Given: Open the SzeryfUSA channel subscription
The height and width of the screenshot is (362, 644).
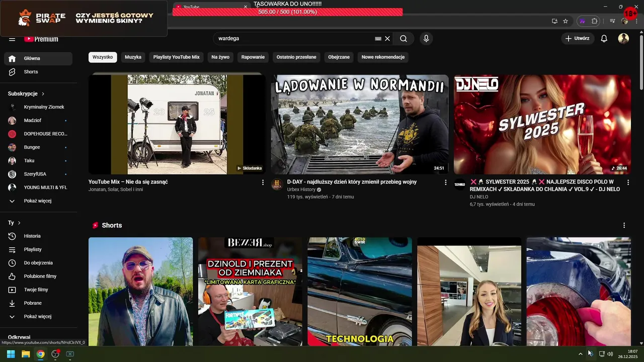Looking at the screenshot, I should (x=38, y=174).
